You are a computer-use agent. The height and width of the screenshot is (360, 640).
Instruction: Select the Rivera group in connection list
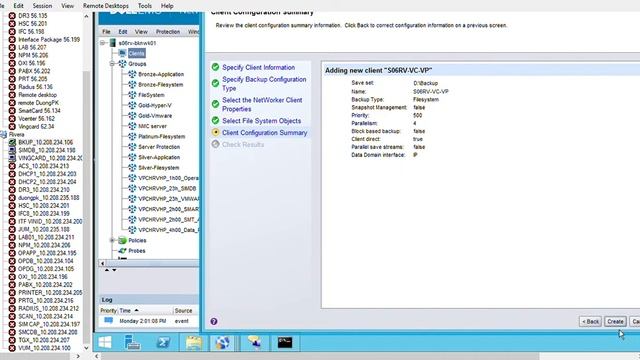pyautogui.click(x=17, y=134)
